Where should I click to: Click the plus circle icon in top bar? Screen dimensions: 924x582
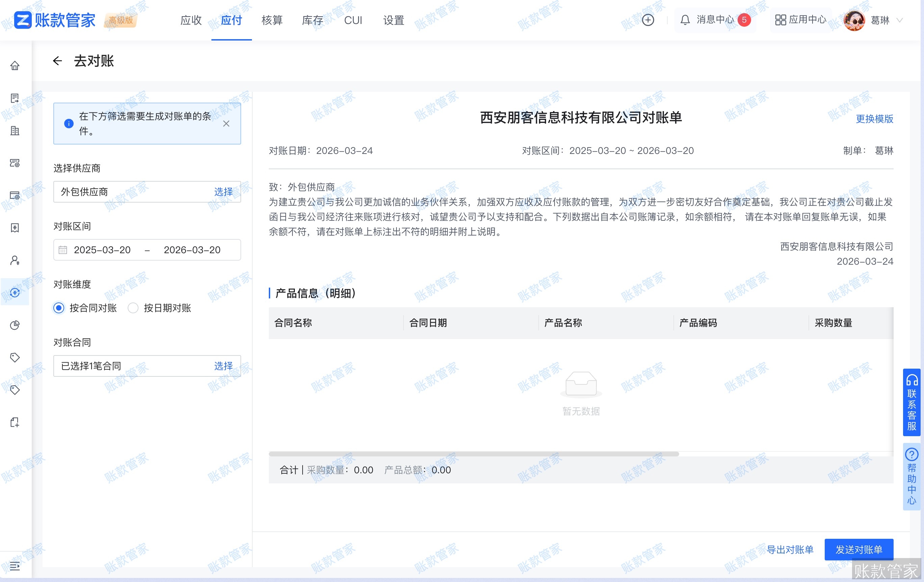pyautogui.click(x=648, y=20)
